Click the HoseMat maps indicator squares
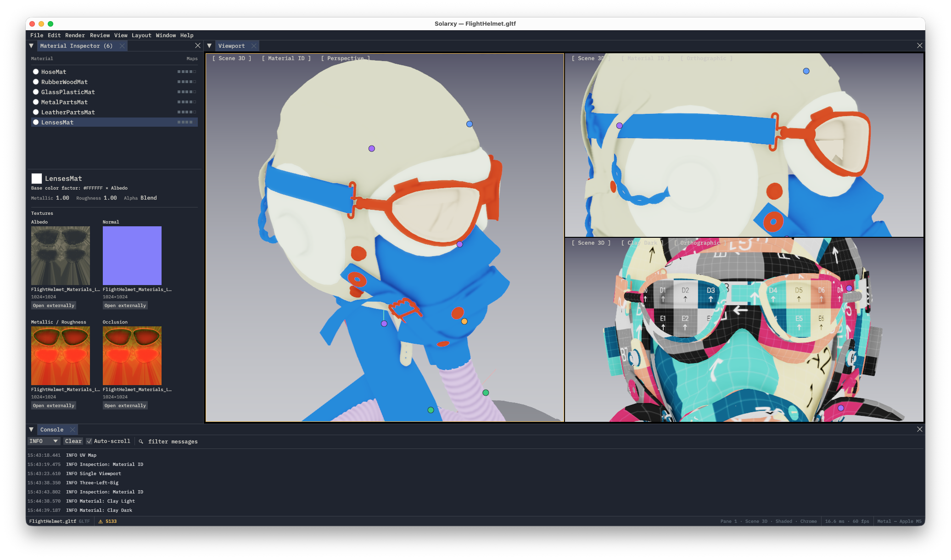 (x=187, y=72)
